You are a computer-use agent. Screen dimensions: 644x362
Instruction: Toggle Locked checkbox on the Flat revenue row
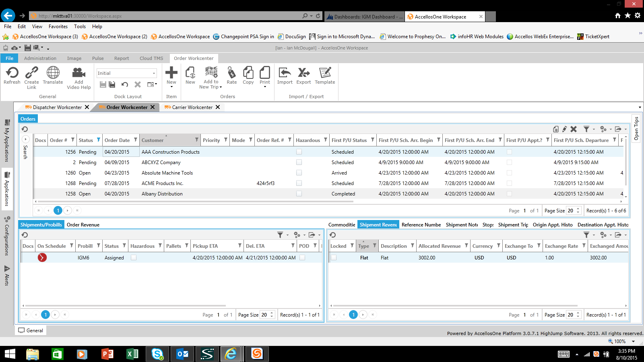pos(334,257)
